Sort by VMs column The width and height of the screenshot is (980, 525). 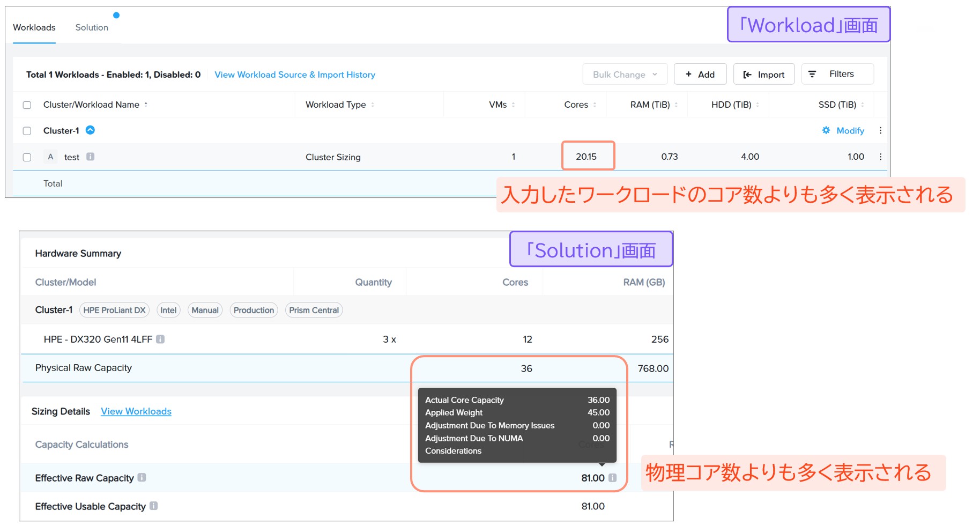point(513,105)
